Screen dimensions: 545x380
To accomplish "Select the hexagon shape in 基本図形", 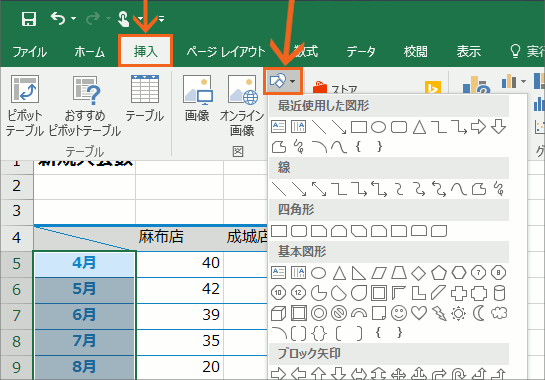I will tap(458, 273).
